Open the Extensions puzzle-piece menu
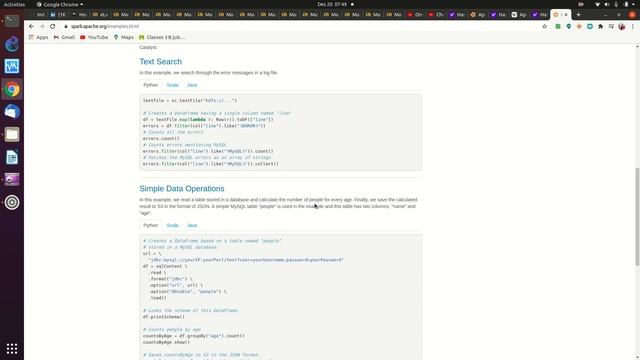Viewport: 640px width, 360px height. (x=600, y=26)
